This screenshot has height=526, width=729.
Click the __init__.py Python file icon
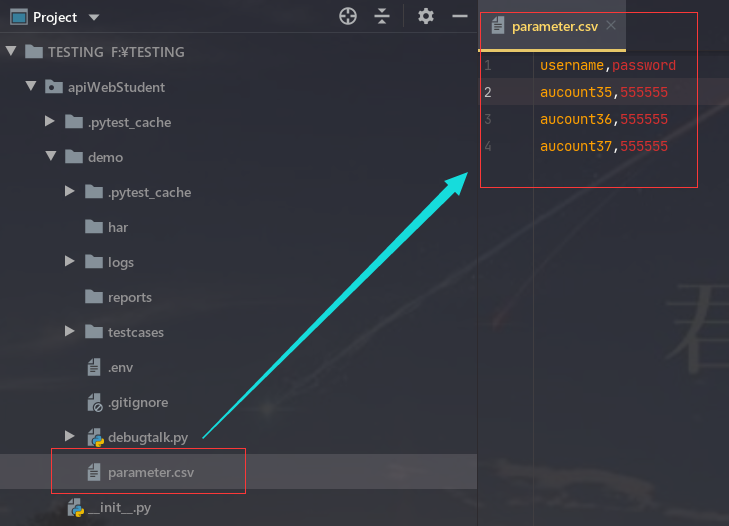pyautogui.click(x=75, y=508)
